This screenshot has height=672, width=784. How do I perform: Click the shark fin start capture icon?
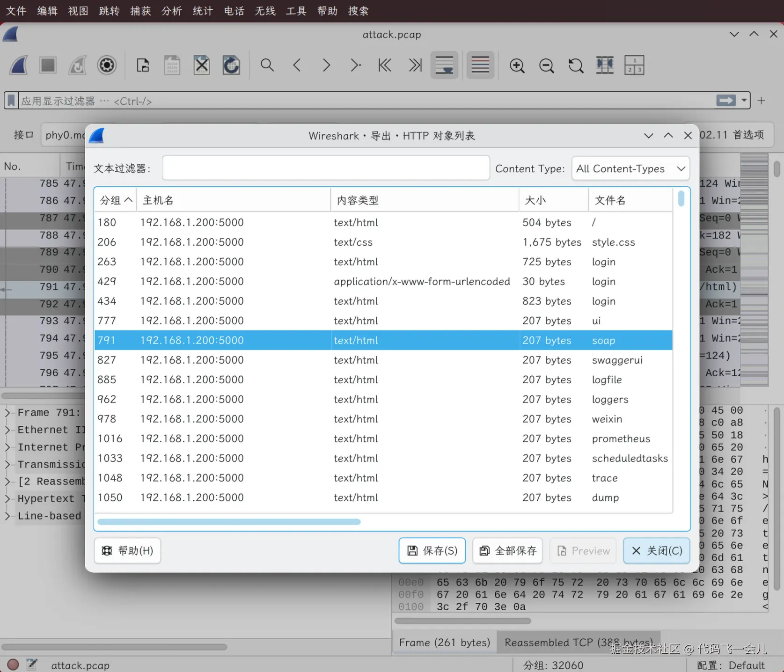(19, 65)
